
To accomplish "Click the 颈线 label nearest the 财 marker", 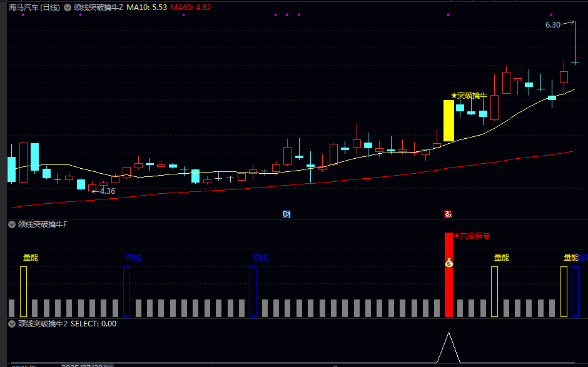I will [260, 258].
